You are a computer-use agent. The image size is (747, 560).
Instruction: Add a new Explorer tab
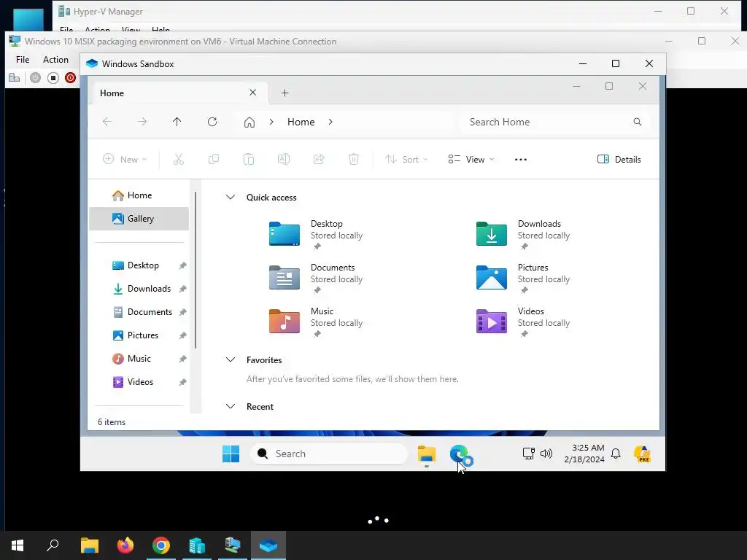pyautogui.click(x=285, y=93)
